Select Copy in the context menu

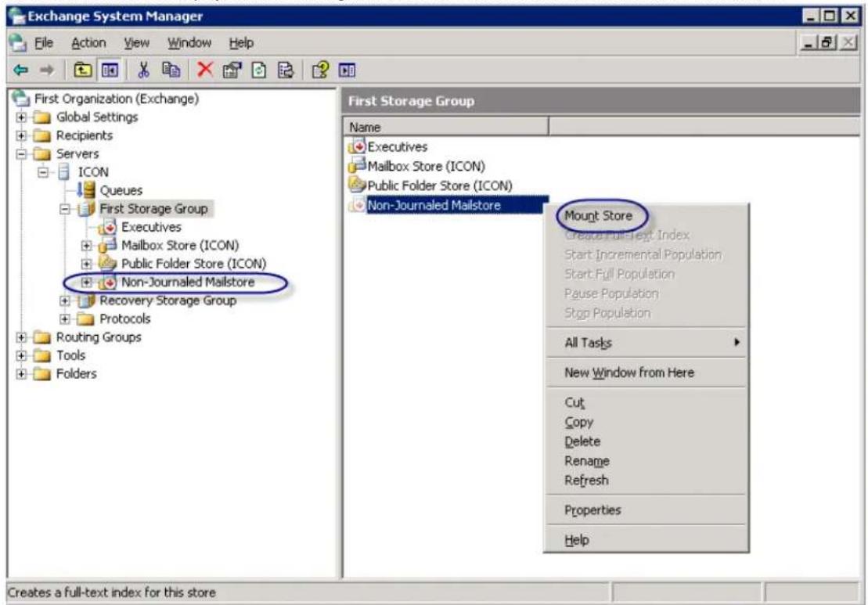tap(646, 422)
